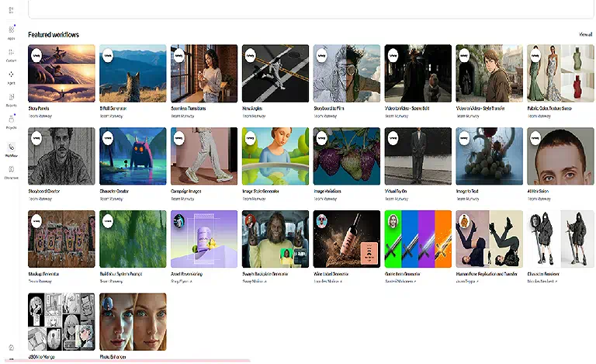Click the Runway badge on B Roll Generator card
The image size is (596, 364).
[x=108, y=55]
